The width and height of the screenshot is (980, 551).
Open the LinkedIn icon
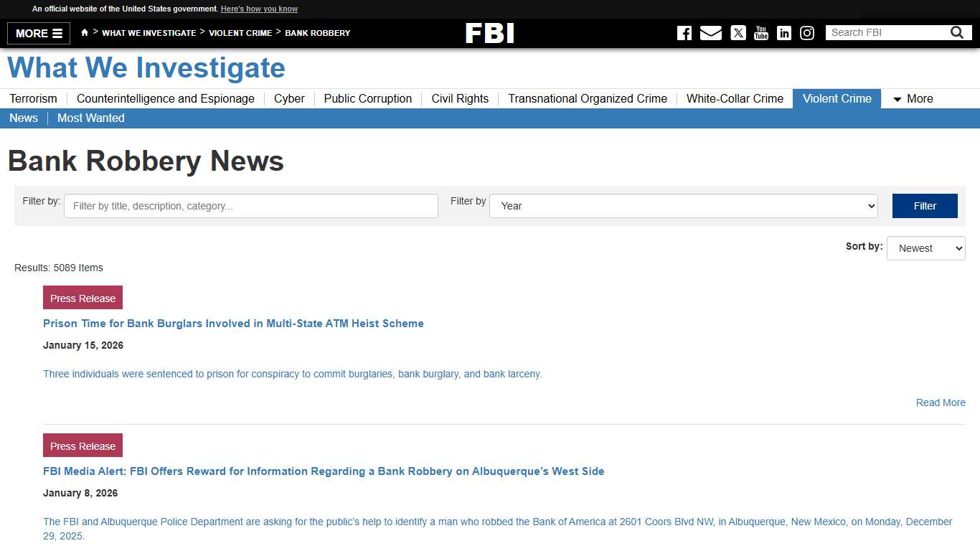(x=784, y=32)
